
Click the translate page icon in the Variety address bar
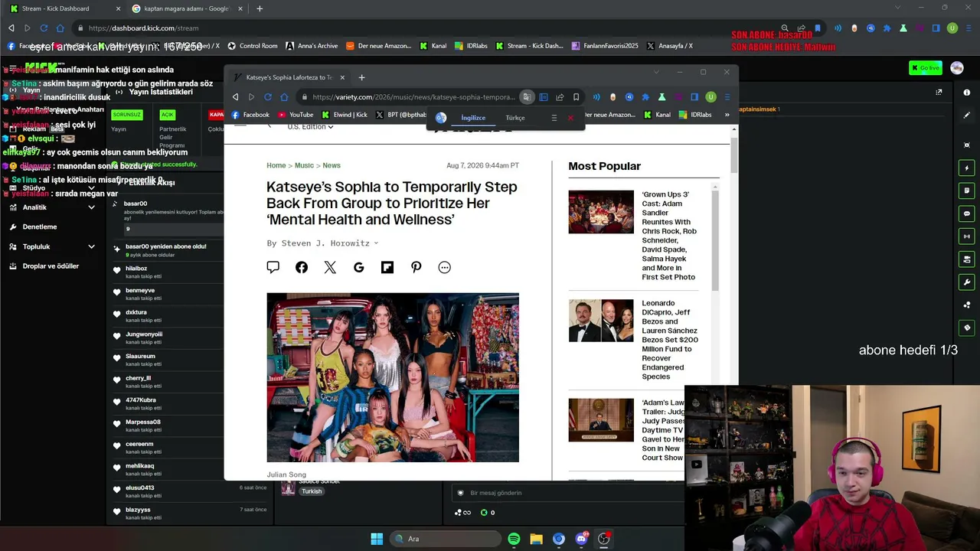(527, 97)
